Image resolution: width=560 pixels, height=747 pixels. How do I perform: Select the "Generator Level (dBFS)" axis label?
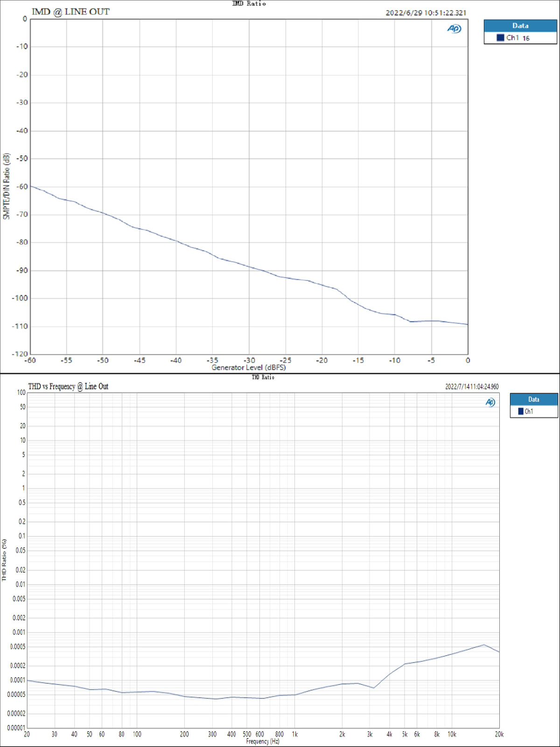coord(248,367)
